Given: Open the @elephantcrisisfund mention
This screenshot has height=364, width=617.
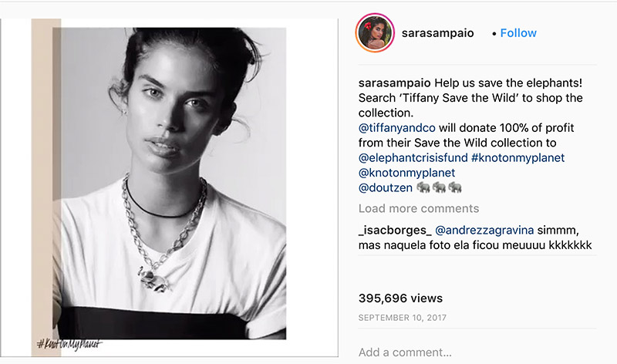Looking at the screenshot, I should (413, 158).
